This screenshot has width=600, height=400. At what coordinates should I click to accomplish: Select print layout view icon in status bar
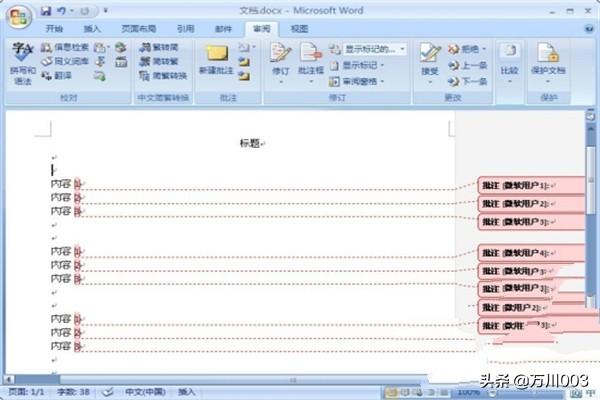pos(392,392)
